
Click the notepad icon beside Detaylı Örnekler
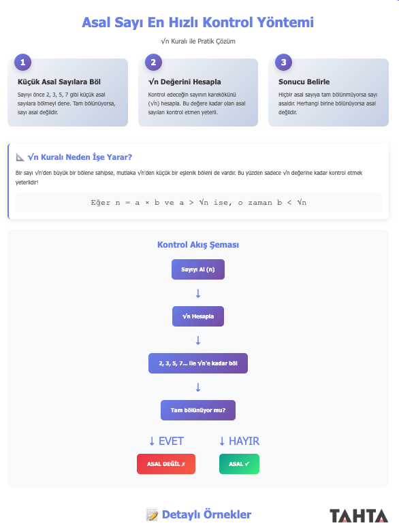tap(152, 514)
